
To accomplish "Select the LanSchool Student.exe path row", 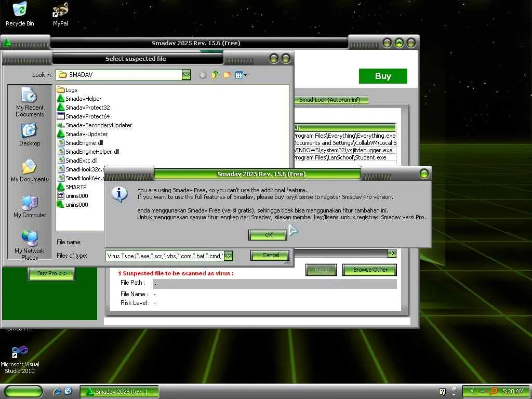I will (345, 157).
